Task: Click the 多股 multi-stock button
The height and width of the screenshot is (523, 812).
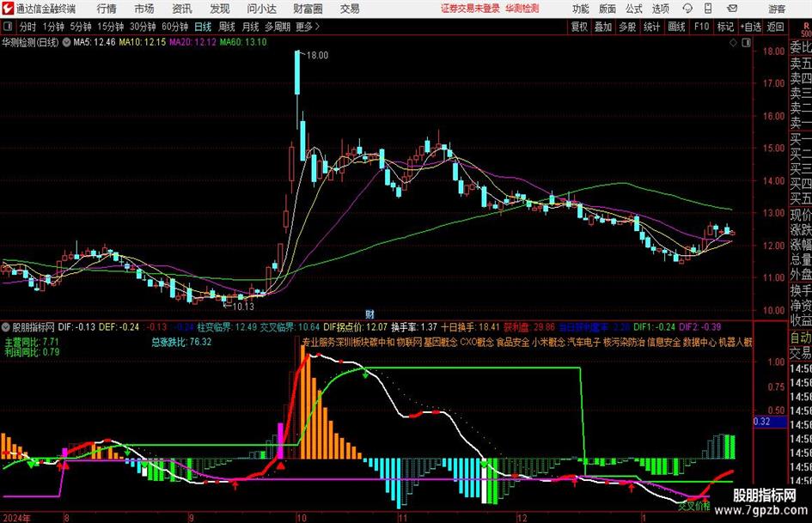Action: pos(627,27)
